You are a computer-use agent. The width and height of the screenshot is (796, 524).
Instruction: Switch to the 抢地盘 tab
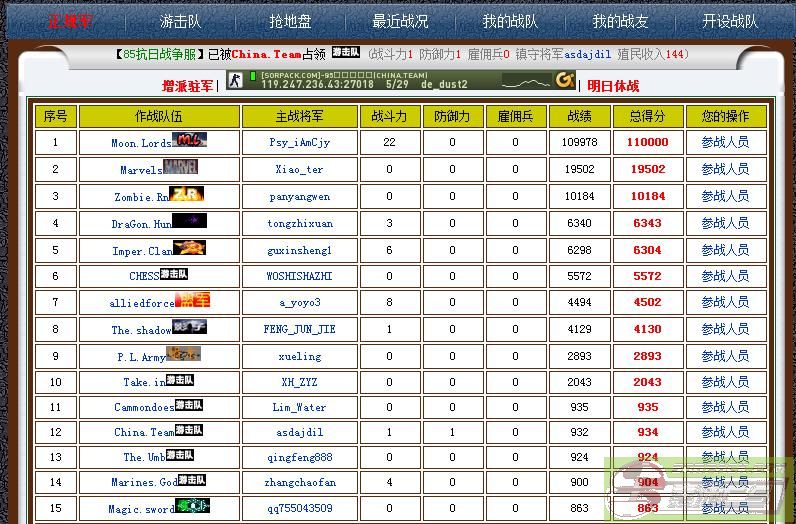(x=290, y=21)
